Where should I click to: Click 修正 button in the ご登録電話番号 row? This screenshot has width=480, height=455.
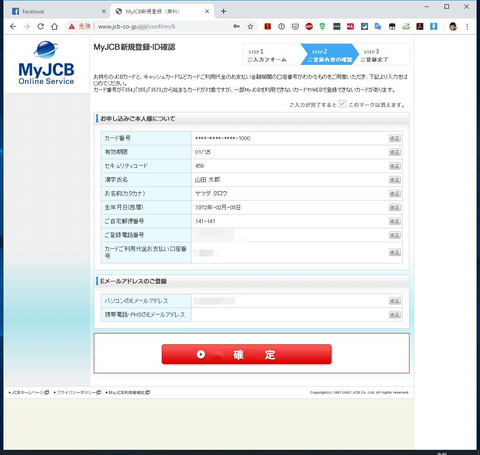pos(395,235)
